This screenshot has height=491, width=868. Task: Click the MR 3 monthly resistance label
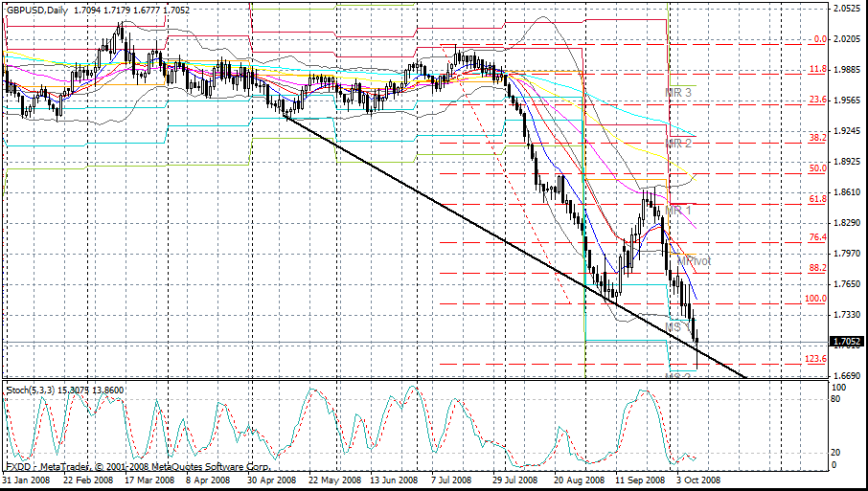click(x=679, y=93)
